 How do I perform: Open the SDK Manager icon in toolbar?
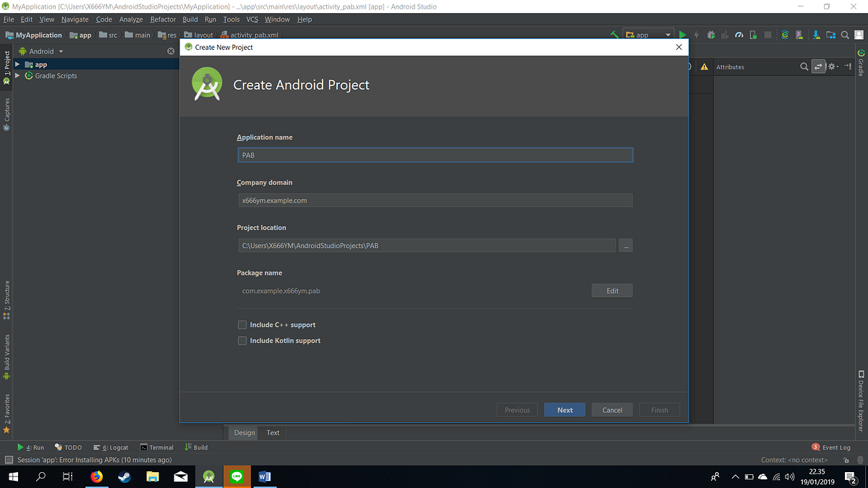816,34
